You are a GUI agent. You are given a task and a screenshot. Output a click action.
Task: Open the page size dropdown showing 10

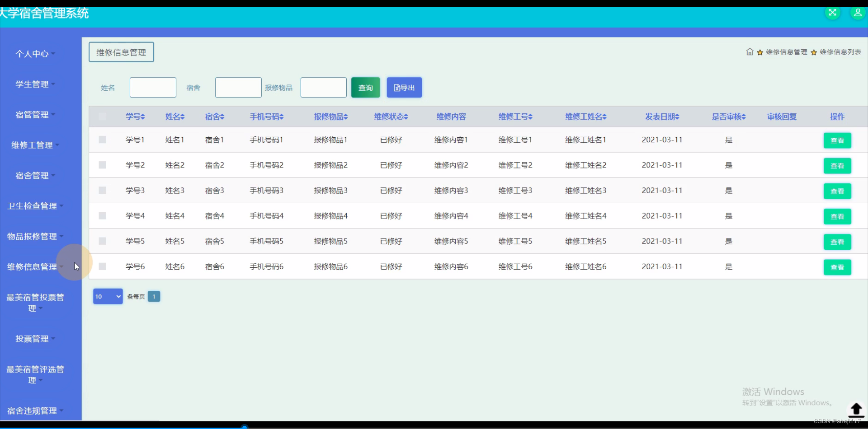(107, 296)
